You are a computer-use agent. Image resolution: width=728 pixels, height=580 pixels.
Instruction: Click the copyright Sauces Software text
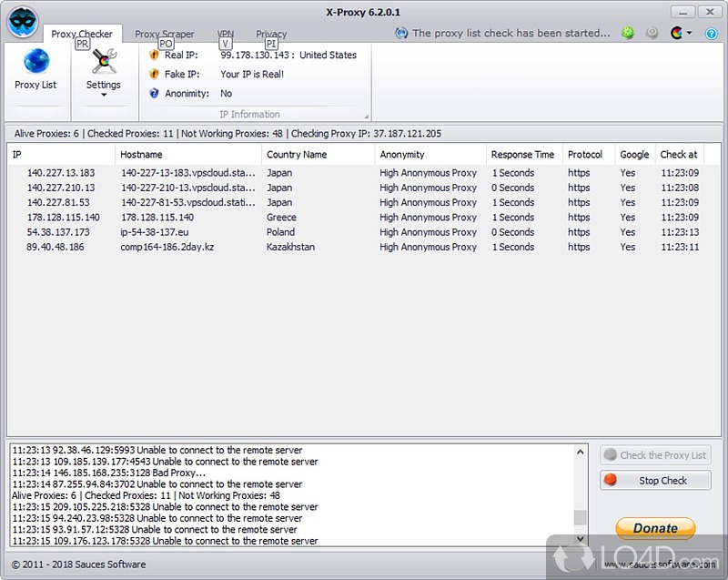[78, 565]
